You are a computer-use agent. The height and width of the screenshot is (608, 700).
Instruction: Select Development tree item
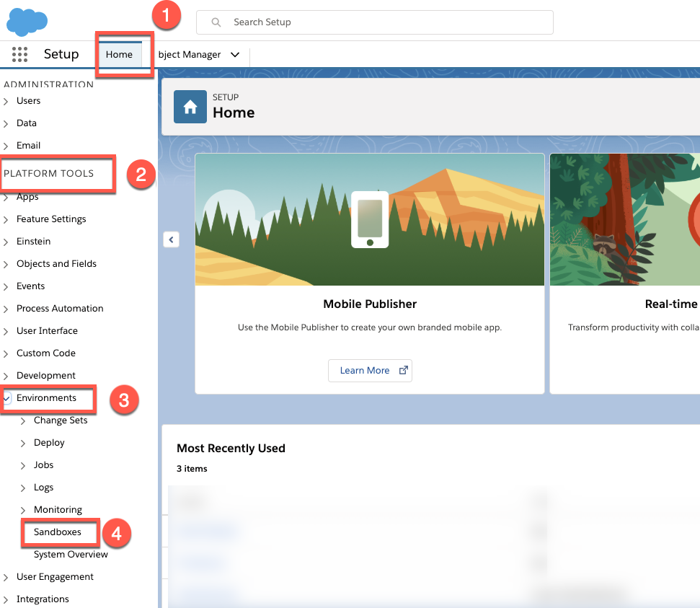pos(46,375)
